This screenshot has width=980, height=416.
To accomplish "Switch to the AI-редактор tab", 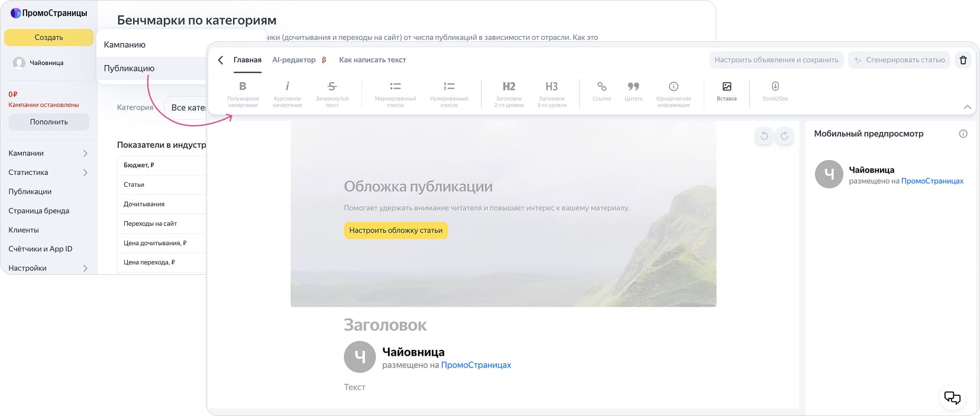I will click(x=299, y=60).
